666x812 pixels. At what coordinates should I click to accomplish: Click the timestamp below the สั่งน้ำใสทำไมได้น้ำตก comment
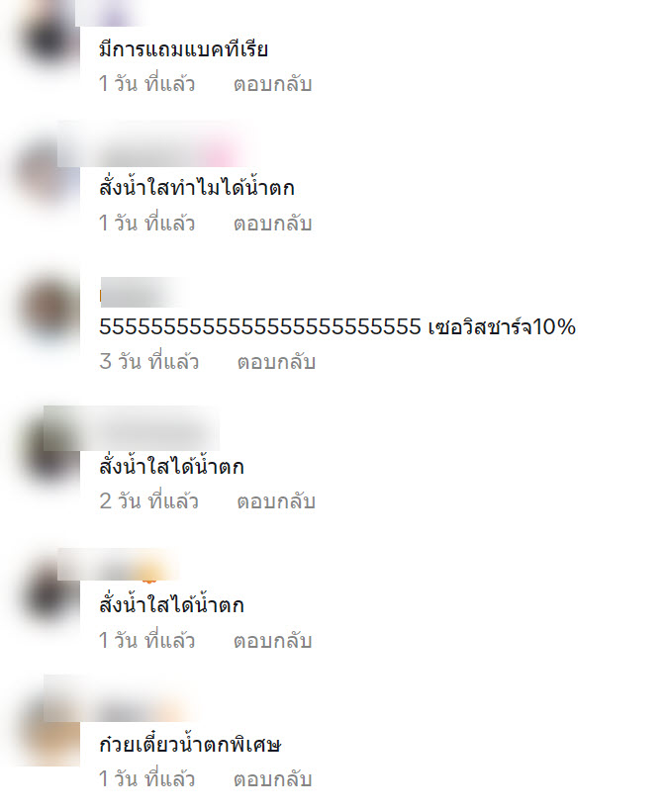[147, 224]
